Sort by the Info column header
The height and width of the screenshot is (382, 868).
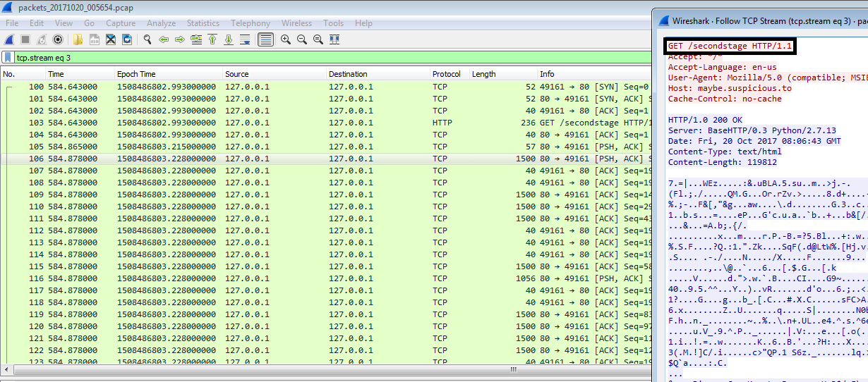click(x=594, y=74)
